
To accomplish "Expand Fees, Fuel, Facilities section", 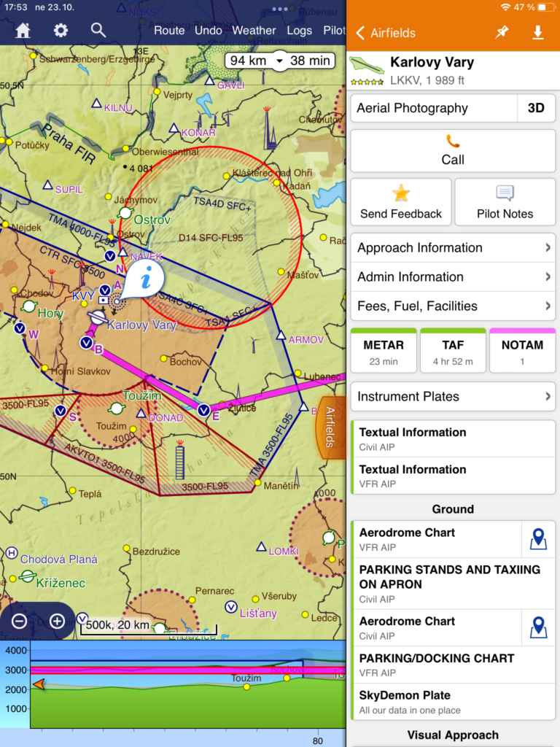I will click(453, 306).
